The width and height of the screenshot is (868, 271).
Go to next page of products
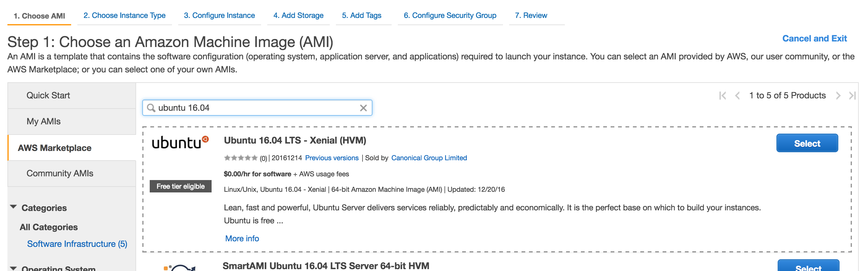[838, 96]
